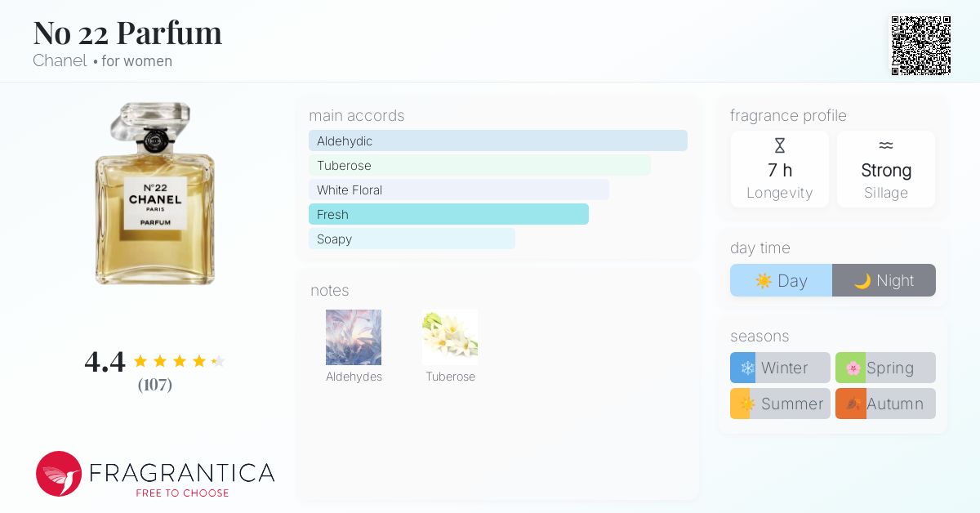Select the Day time option
The height and width of the screenshot is (513, 980).
[781, 280]
